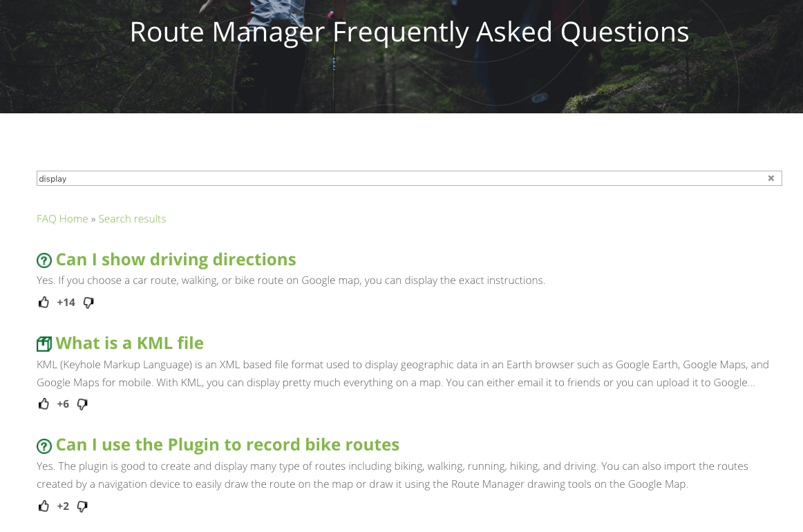Like the bike routes answer
Screen dimensions: 803x532
pyautogui.click(x=44, y=506)
